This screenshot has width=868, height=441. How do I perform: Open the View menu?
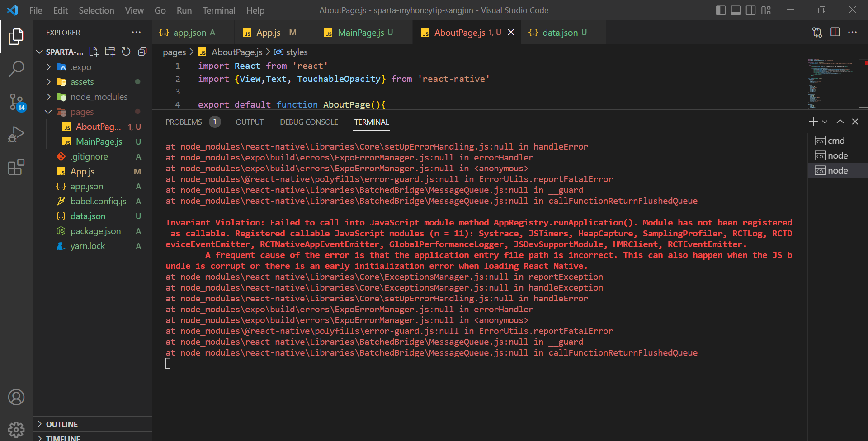[x=134, y=10]
